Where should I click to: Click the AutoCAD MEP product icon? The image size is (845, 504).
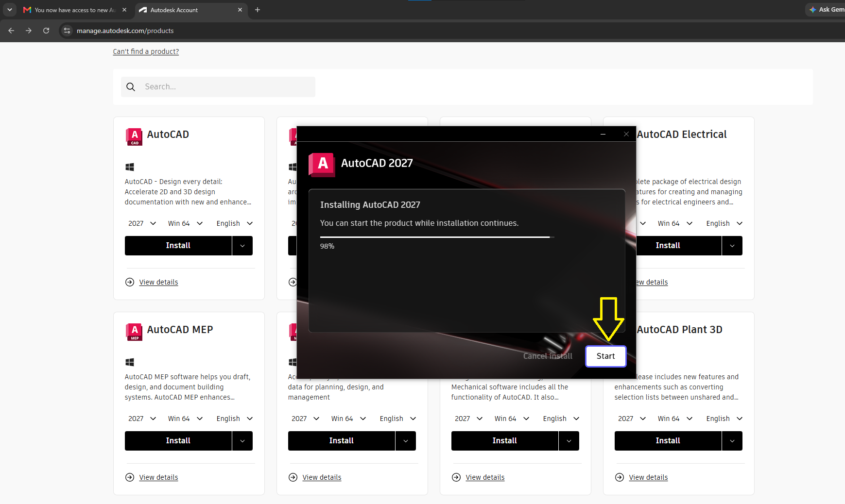[x=134, y=332]
